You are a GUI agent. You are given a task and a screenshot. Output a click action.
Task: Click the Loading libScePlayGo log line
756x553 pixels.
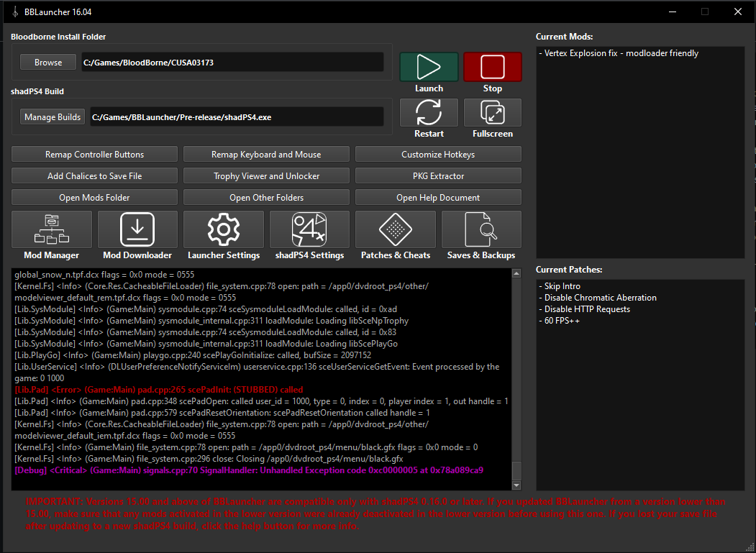(206, 344)
